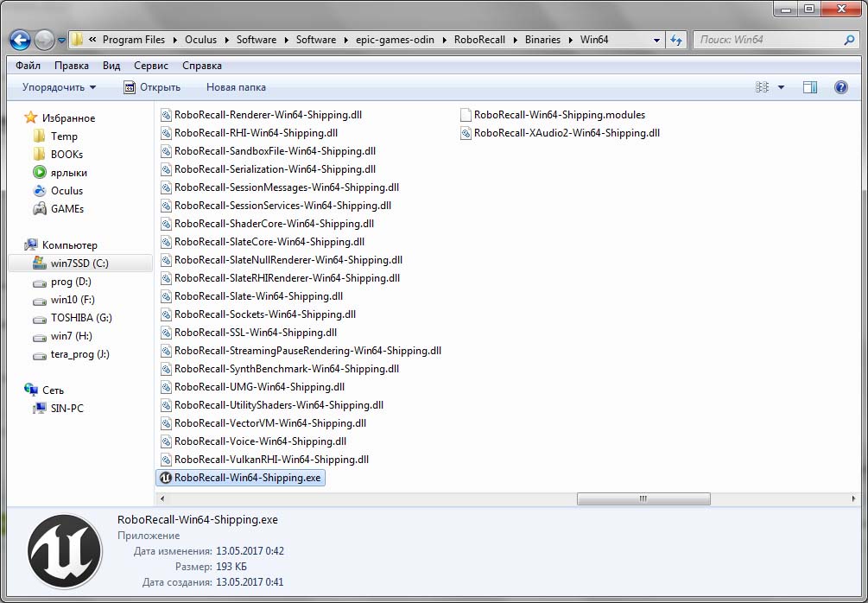Expand the arrow after Binaries breadcrumb
Screen dimensions: 868x603
(570, 40)
